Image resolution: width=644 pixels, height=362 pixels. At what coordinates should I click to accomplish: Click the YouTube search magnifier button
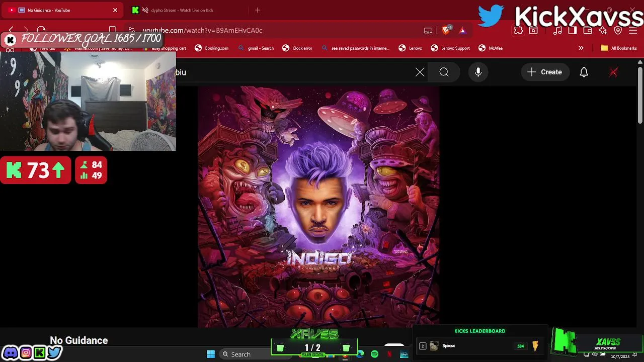(444, 72)
